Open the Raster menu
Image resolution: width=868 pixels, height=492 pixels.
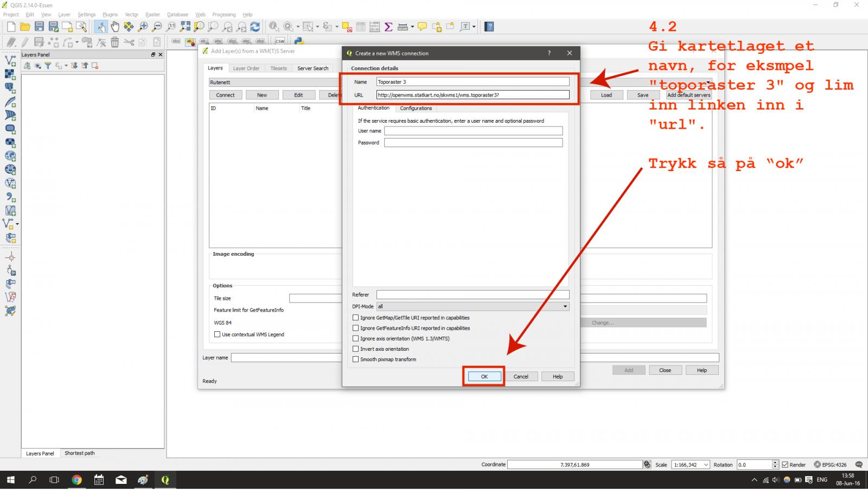[x=152, y=15]
